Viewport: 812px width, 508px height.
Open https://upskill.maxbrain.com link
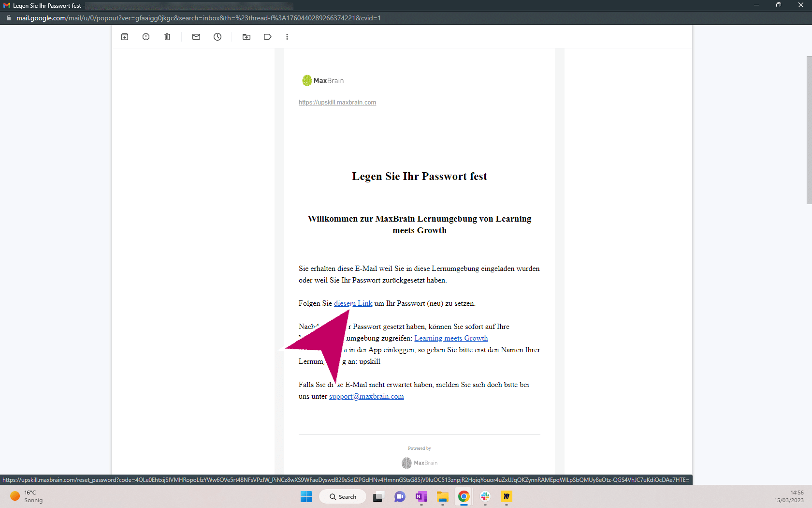pyautogui.click(x=337, y=103)
